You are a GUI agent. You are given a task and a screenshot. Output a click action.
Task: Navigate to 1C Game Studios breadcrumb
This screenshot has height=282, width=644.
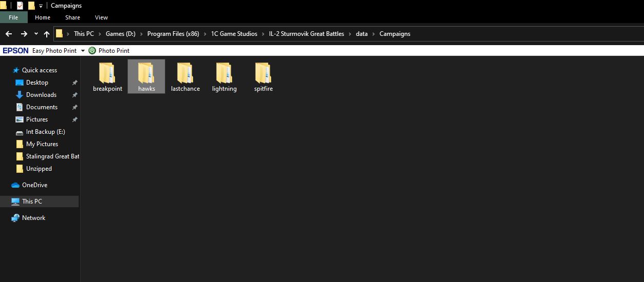pos(234,34)
